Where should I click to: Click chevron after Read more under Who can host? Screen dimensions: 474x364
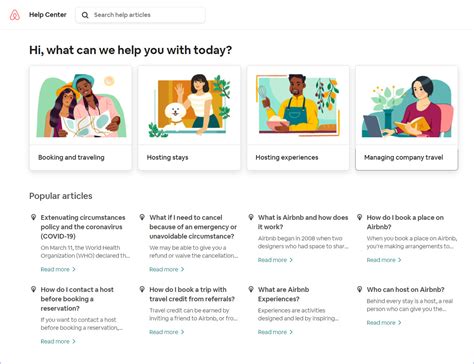point(400,323)
